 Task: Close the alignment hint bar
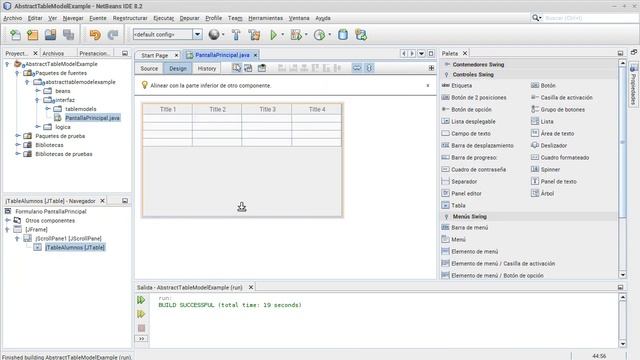[428, 86]
